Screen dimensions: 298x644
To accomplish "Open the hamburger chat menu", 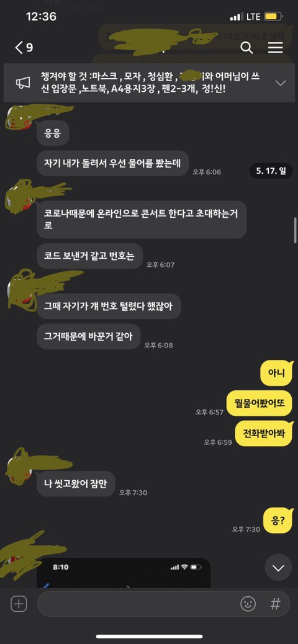I will [x=276, y=48].
